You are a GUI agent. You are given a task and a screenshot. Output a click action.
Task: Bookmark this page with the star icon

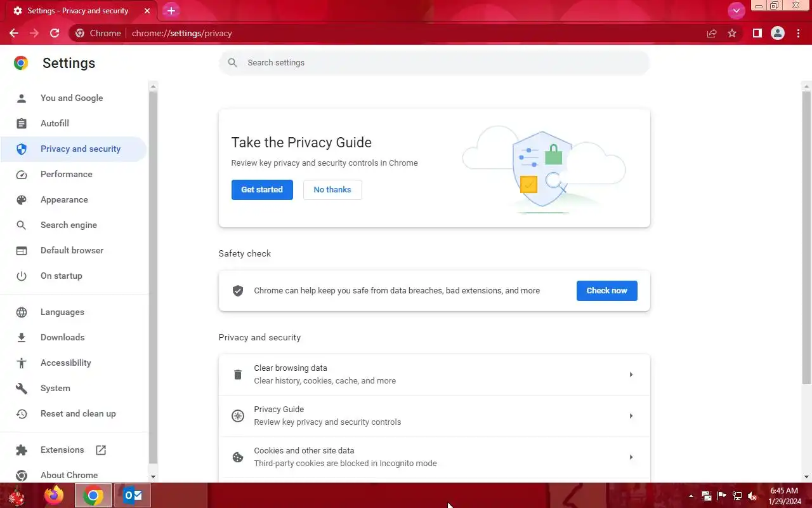pyautogui.click(x=732, y=33)
